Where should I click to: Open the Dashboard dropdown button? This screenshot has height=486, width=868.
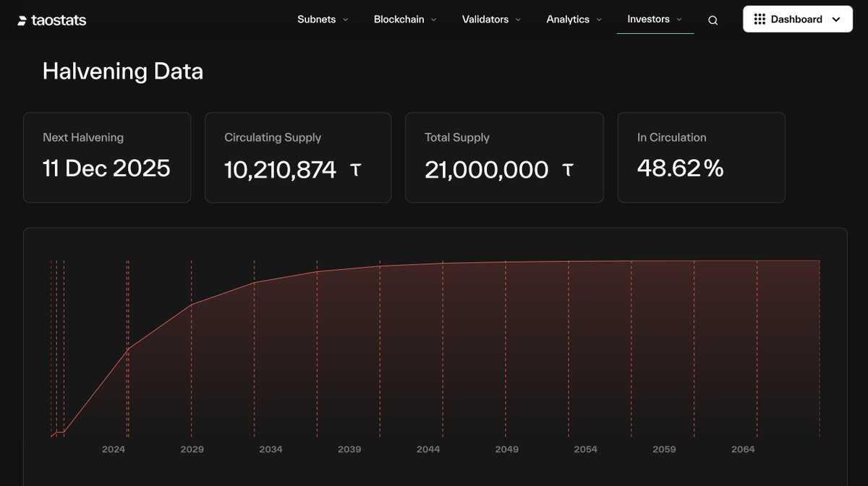798,20
